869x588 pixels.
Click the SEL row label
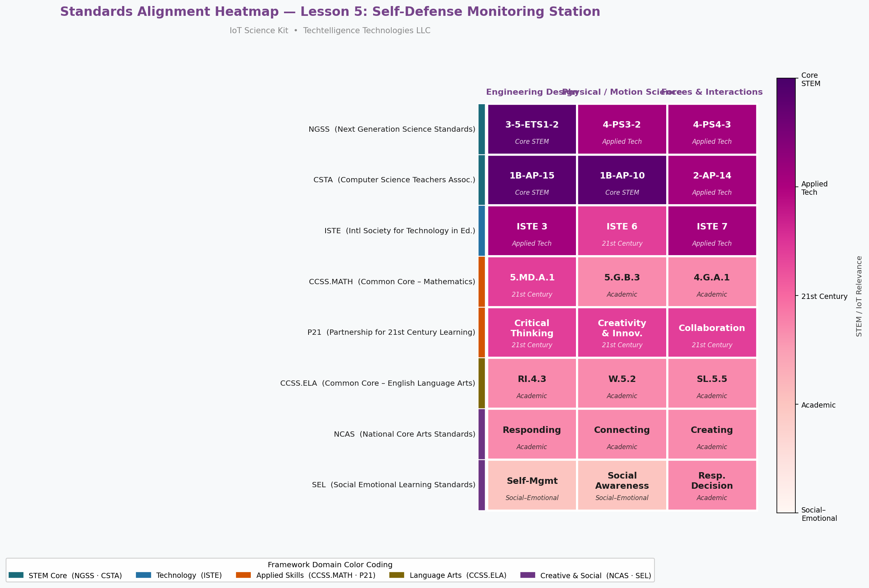pyautogui.click(x=394, y=485)
